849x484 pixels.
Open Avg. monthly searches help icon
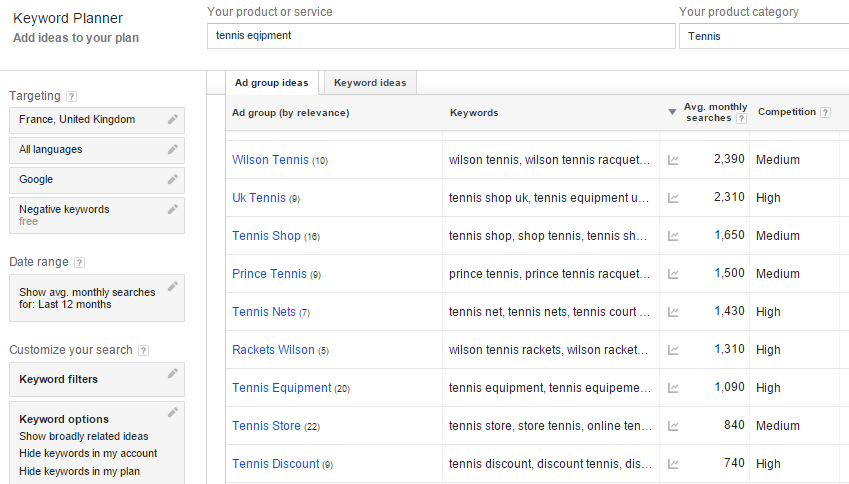pyautogui.click(x=742, y=119)
